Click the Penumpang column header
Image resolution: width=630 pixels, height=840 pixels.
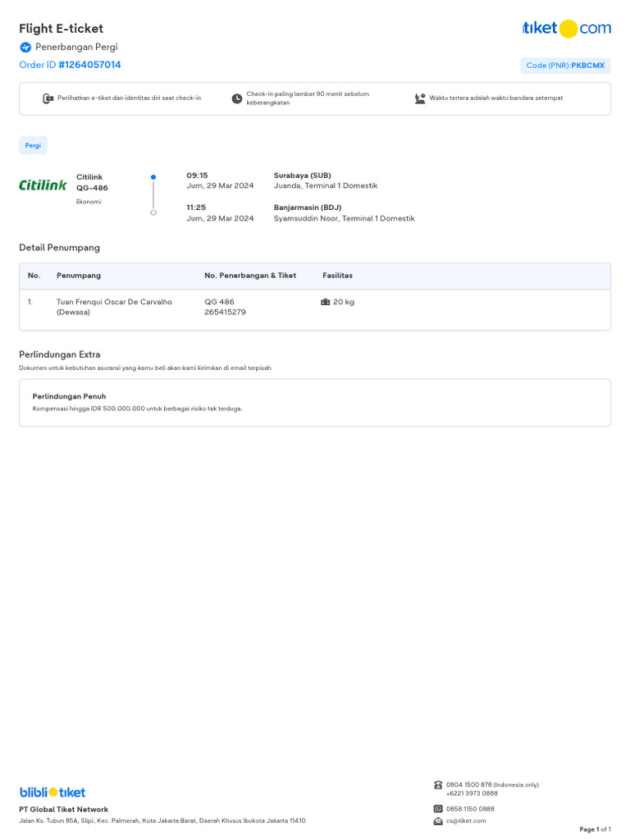pyautogui.click(x=79, y=276)
